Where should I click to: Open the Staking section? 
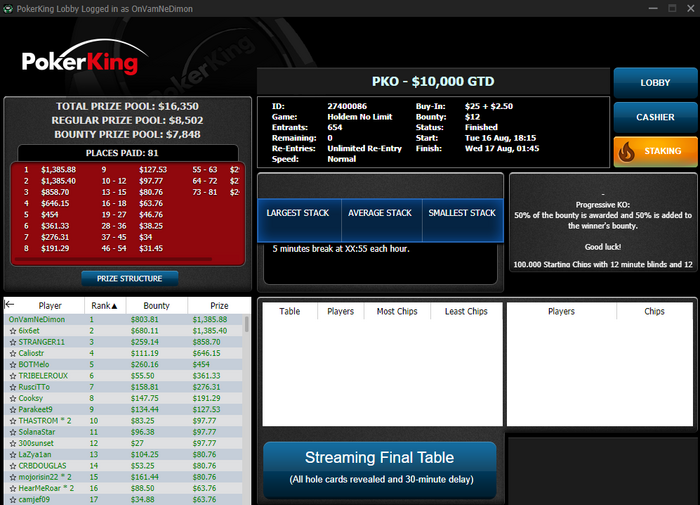click(655, 151)
